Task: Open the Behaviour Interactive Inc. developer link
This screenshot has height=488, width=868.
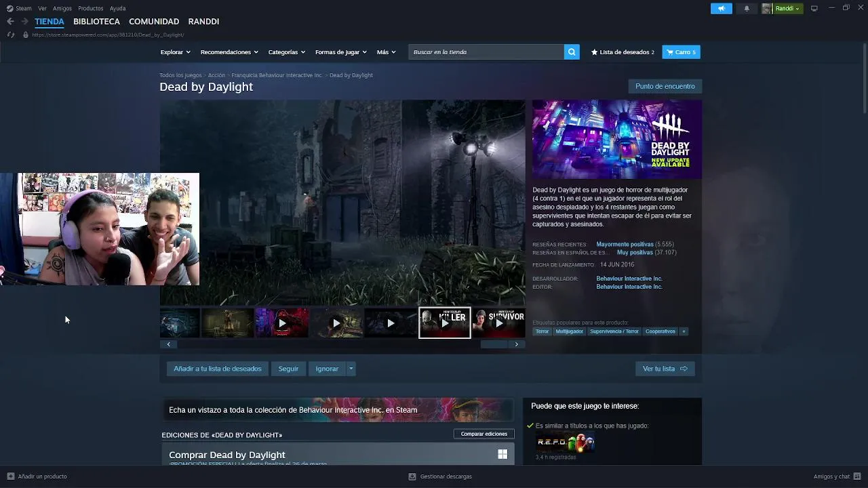Action: 629,279
